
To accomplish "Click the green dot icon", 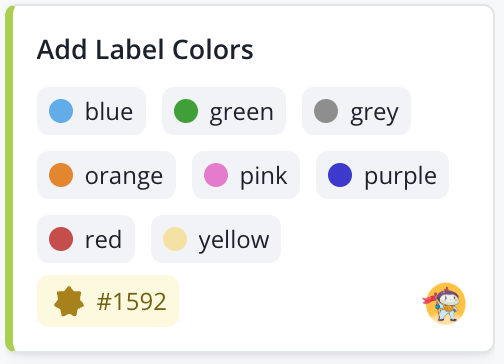I will pos(186,111).
